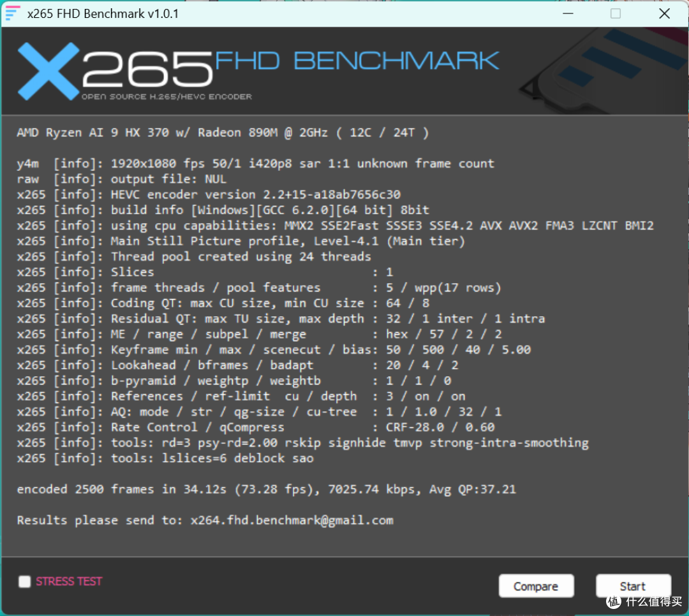Viewport: 689px width, 616px height.
Task: Click the FHD BENCHMARK heading
Action: click(x=357, y=61)
